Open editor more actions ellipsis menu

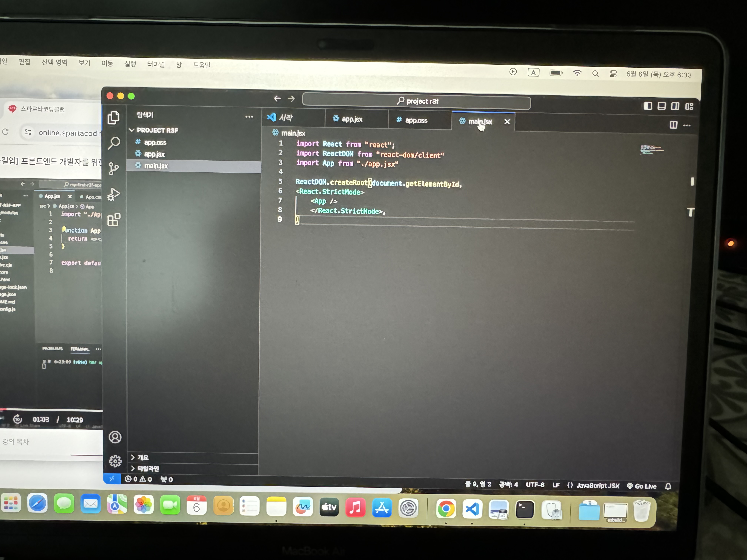coord(687,126)
